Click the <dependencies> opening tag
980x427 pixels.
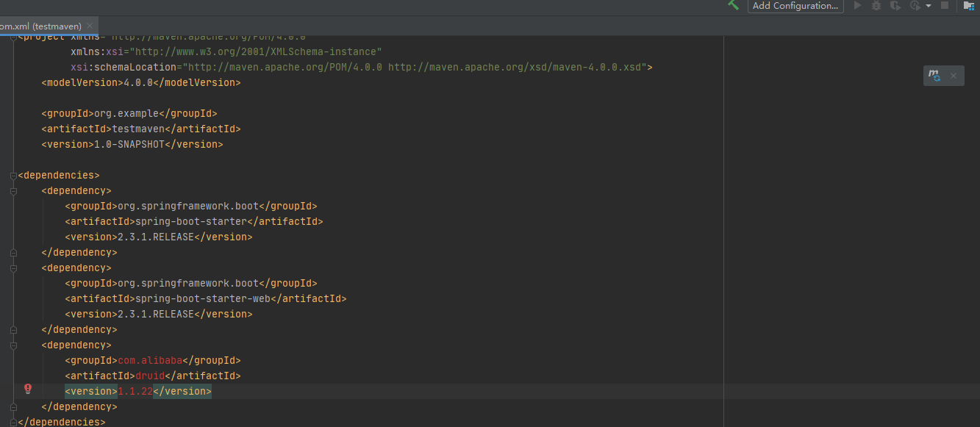[x=59, y=175]
